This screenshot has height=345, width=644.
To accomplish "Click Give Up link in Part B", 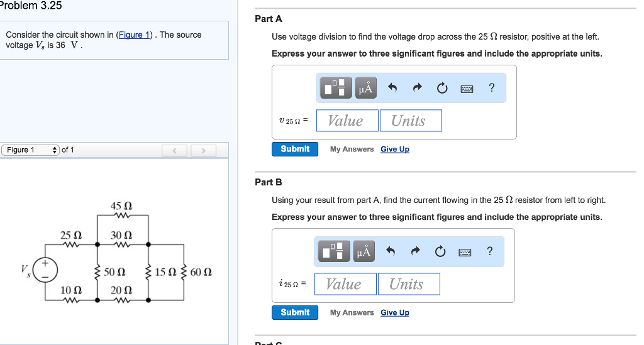I will tap(395, 312).
